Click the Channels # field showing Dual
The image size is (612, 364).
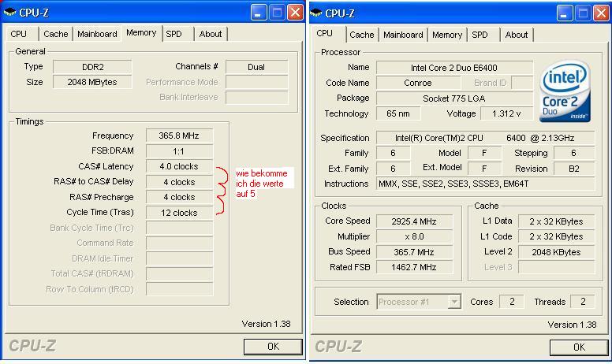tap(256, 67)
